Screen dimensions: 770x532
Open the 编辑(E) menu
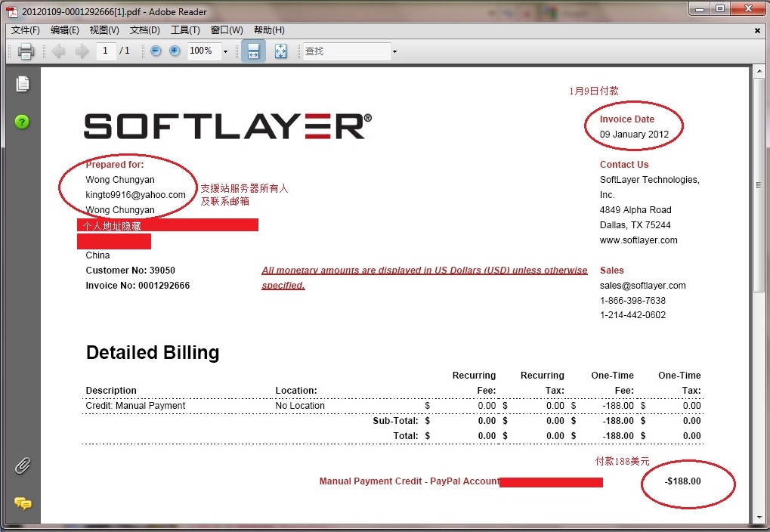65,30
